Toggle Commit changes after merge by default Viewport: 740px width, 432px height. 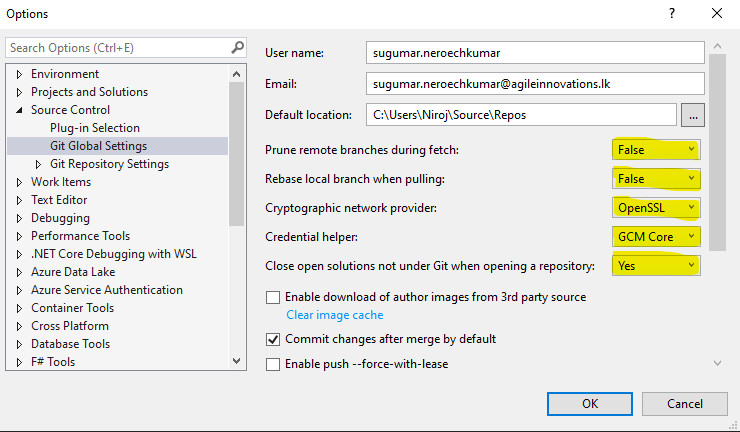(x=273, y=339)
